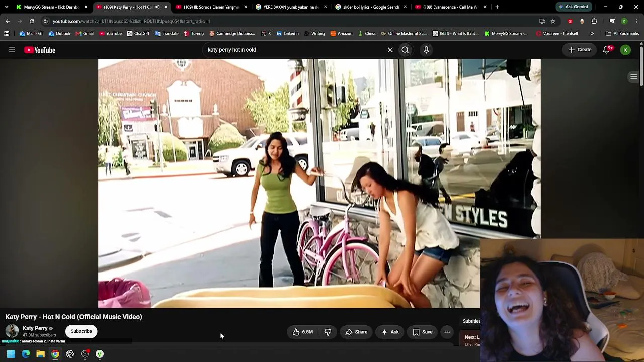The width and height of the screenshot is (644, 362).
Task: Open the All Bookmarks folder
Action: click(x=622, y=34)
